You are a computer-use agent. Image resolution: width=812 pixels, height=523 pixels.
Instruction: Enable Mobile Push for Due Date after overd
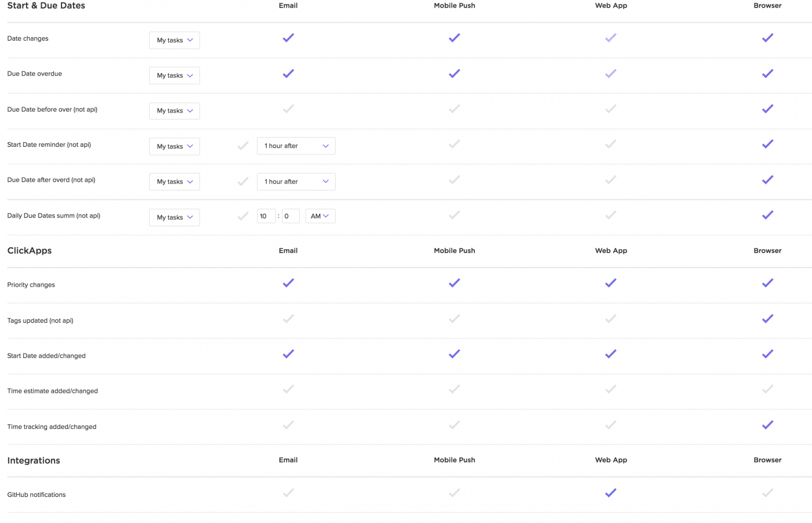(454, 180)
